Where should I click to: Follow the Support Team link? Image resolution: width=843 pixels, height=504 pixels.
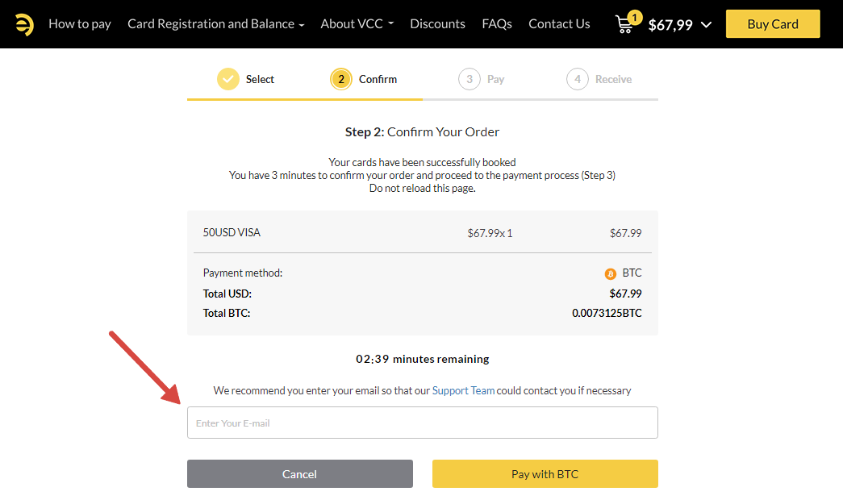pyautogui.click(x=463, y=390)
